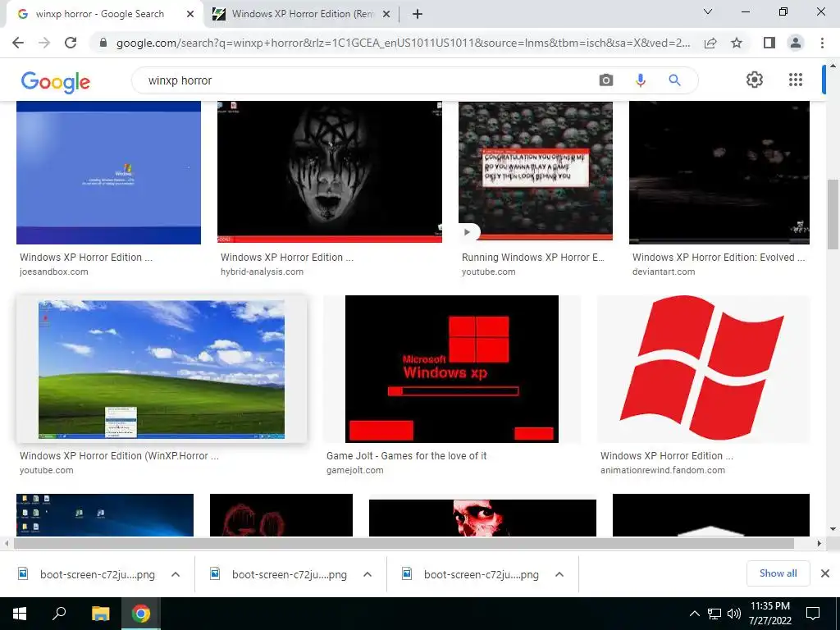Close the downloads bar

click(x=825, y=573)
